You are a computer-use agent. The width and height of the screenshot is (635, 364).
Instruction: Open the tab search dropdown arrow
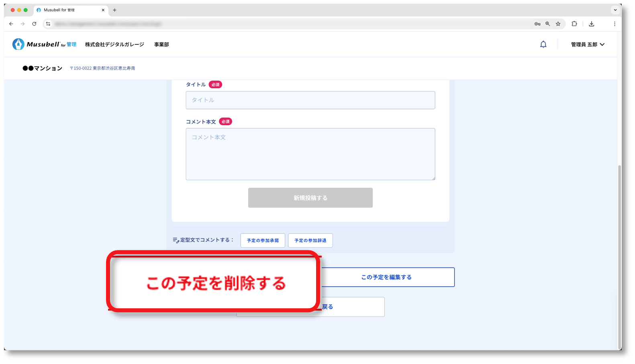coord(615,10)
